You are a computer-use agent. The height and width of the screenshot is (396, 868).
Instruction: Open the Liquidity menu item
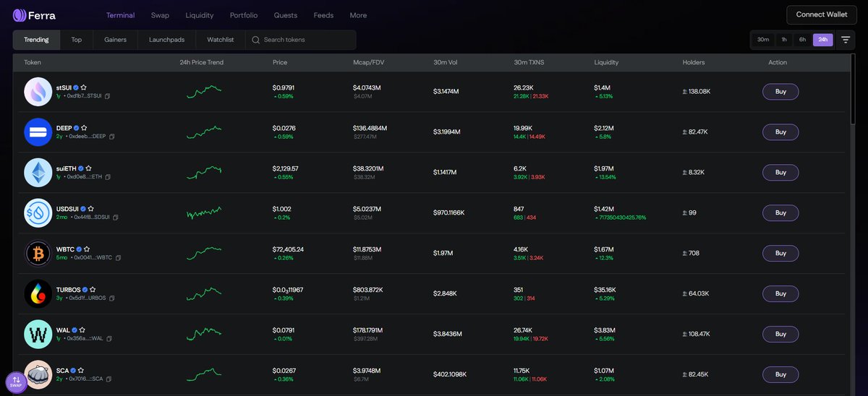click(200, 15)
